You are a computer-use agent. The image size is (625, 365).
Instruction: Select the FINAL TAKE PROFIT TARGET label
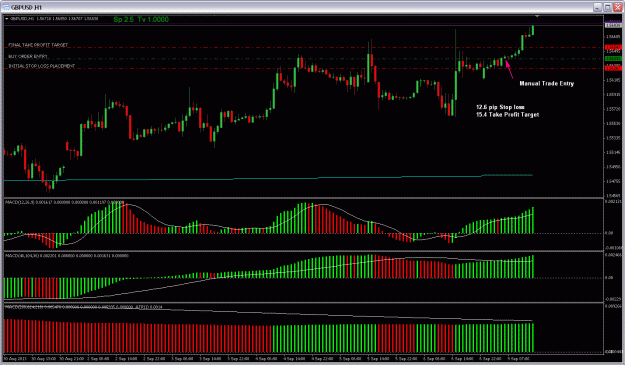coord(38,45)
